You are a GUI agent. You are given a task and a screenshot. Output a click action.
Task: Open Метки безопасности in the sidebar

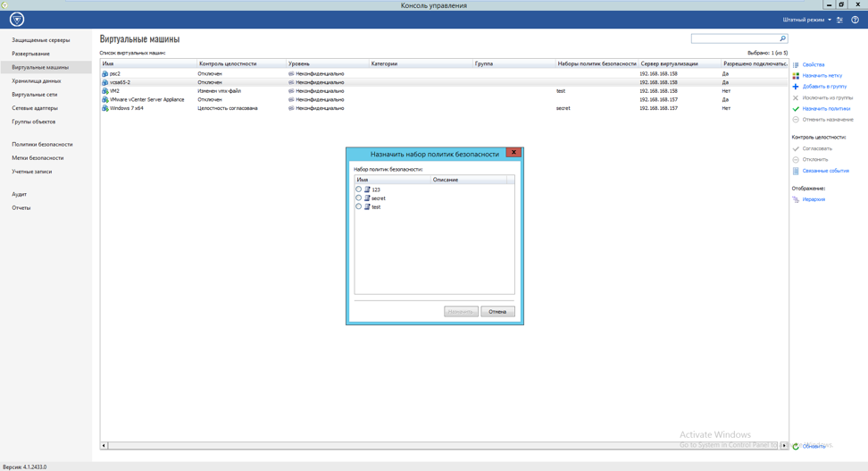[38, 158]
